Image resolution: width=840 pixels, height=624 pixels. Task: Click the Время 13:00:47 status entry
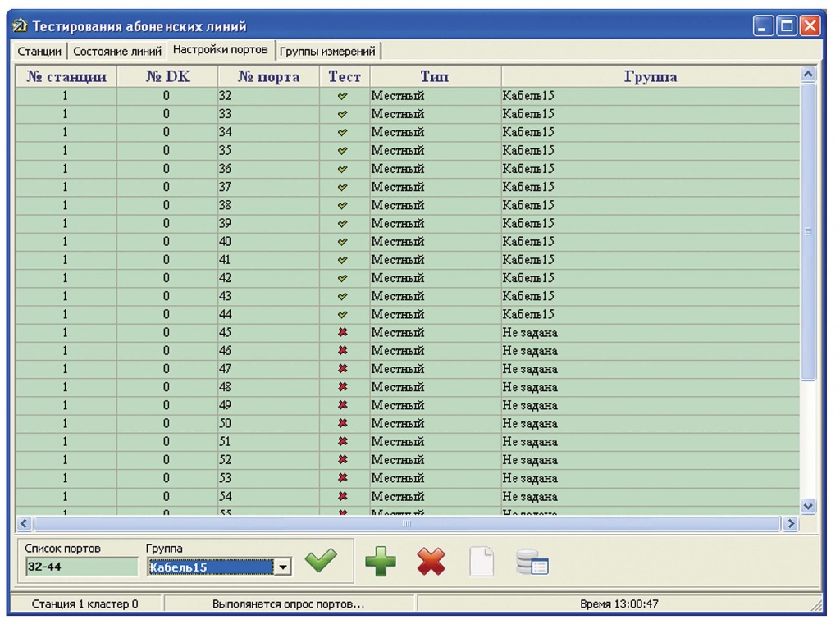[619, 604]
